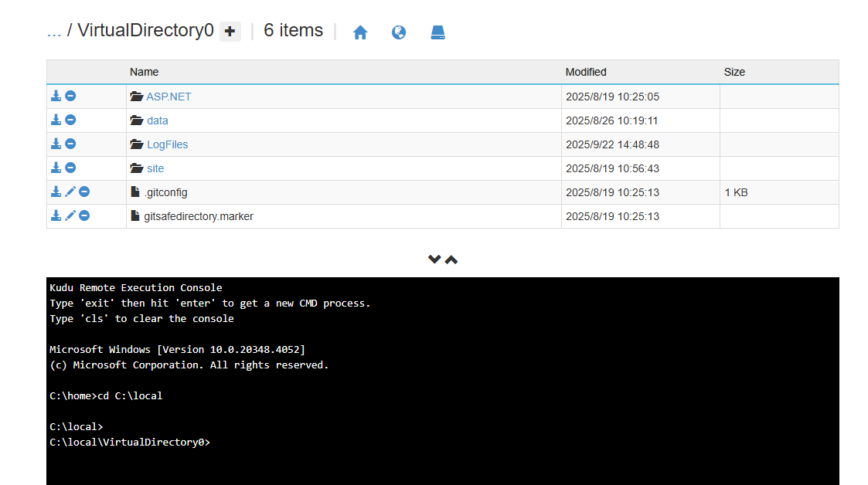
Task: Open the site root globe icon
Action: (x=399, y=32)
